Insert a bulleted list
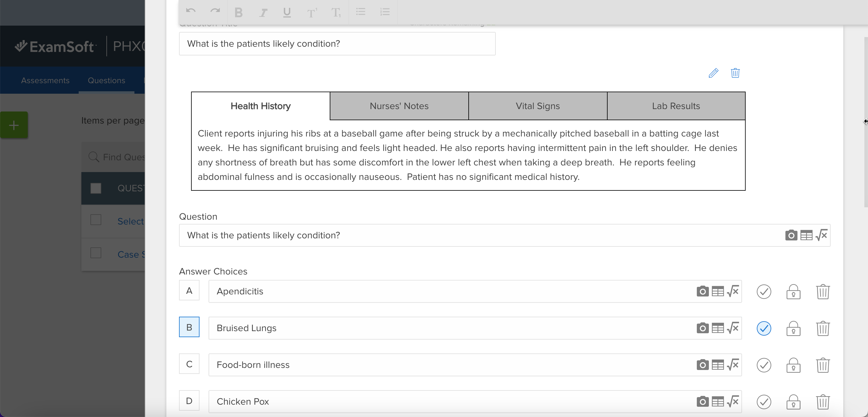The height and width of the screenshot is (417, 868). (360, 12)
